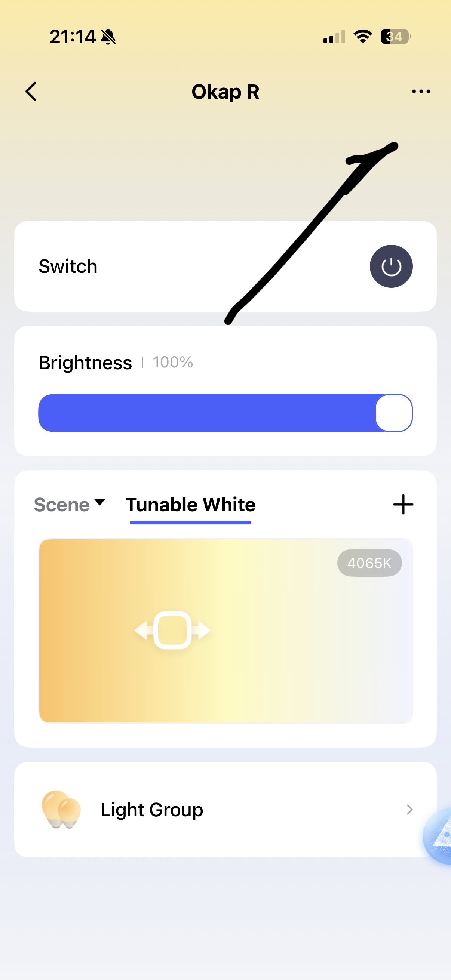Open the three-dot more options menu
This screenshot has height=980, width=451.
point(421,92)
